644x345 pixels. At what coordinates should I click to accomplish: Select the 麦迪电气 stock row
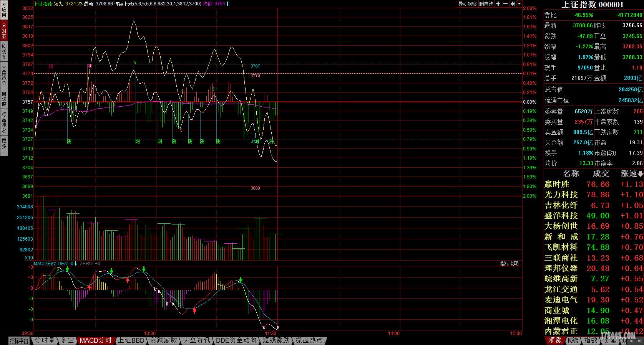click(594, 300)
